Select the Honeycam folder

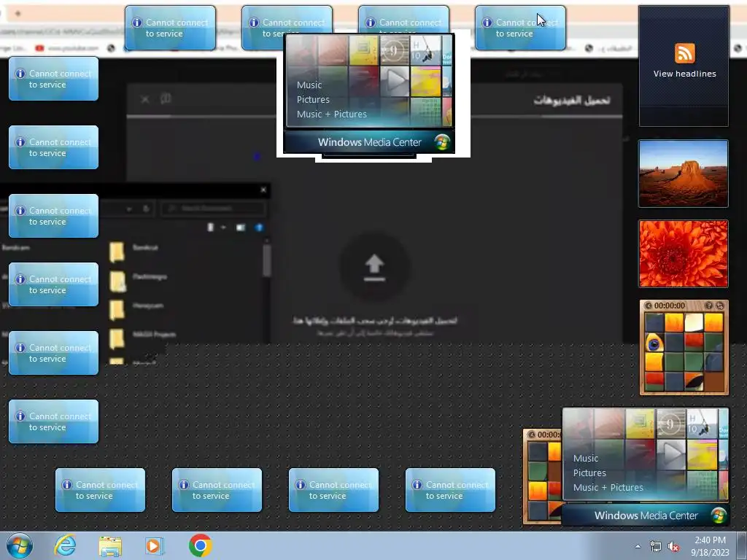136,309
